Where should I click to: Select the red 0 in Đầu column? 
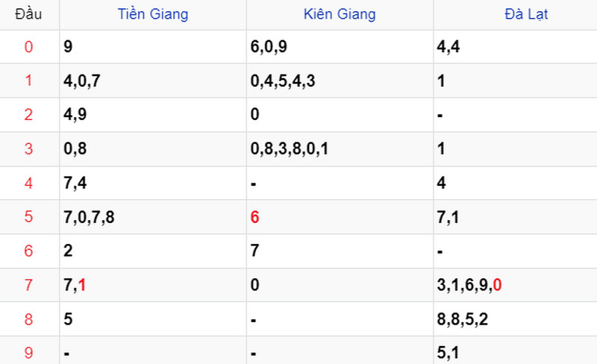click(x=28, y=47)
